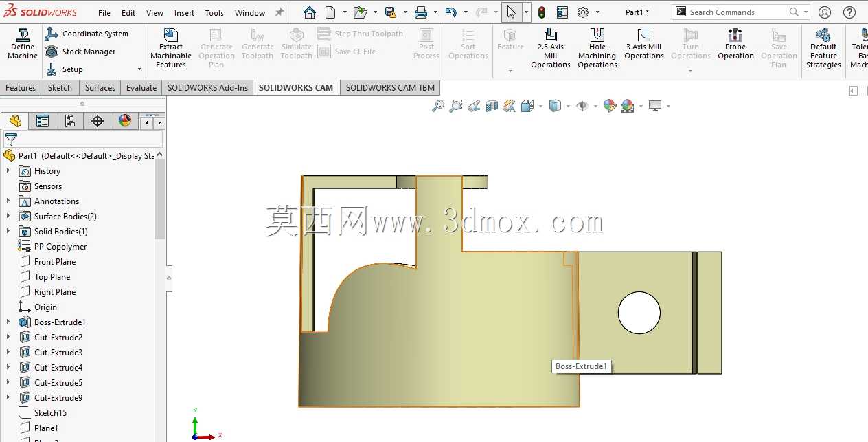Click the Undo arrow icon
The height and width of the screenshot is (442, 868).
tap(450, 12)
